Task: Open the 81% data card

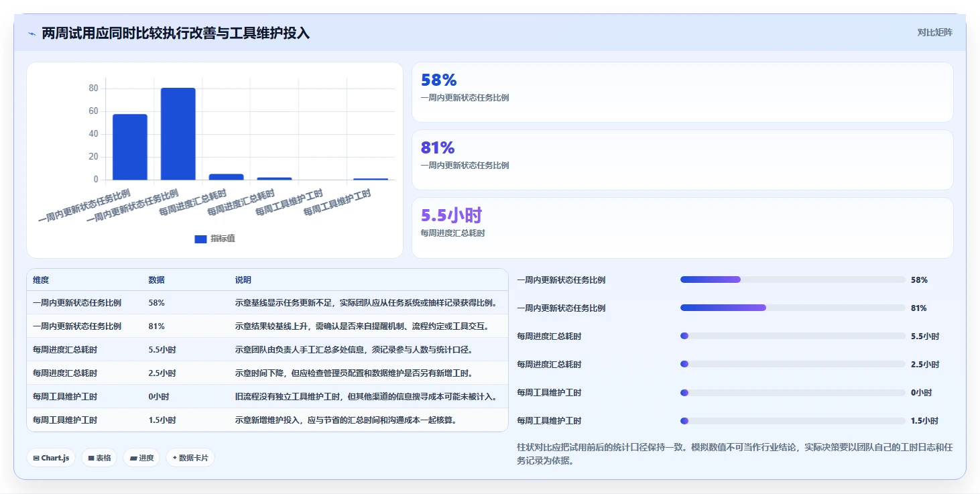Action: [682, 160]
